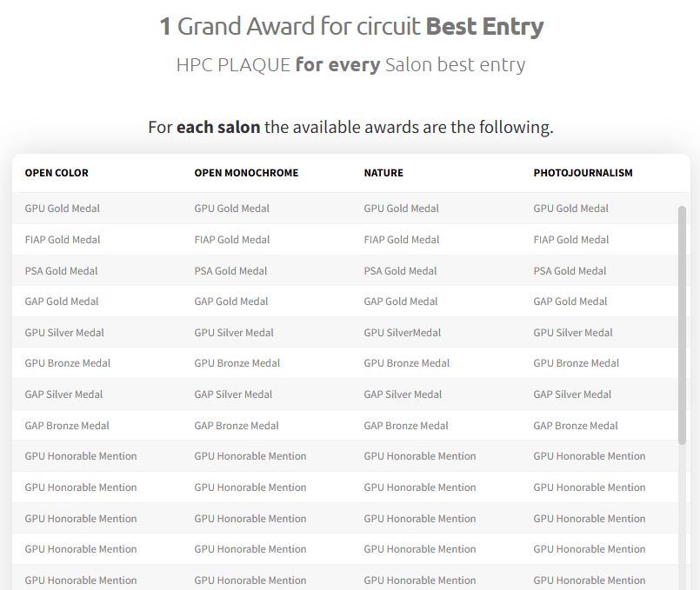Click the awards table vertical scrollbar
The height and width of the screenshot is (590, 700).
pos(682,325)
